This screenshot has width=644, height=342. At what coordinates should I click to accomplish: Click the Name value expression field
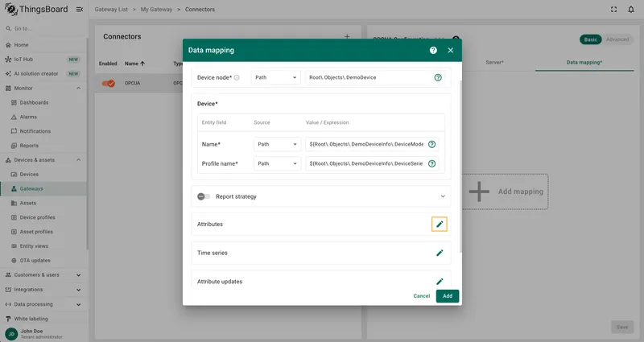click(366, 144)
